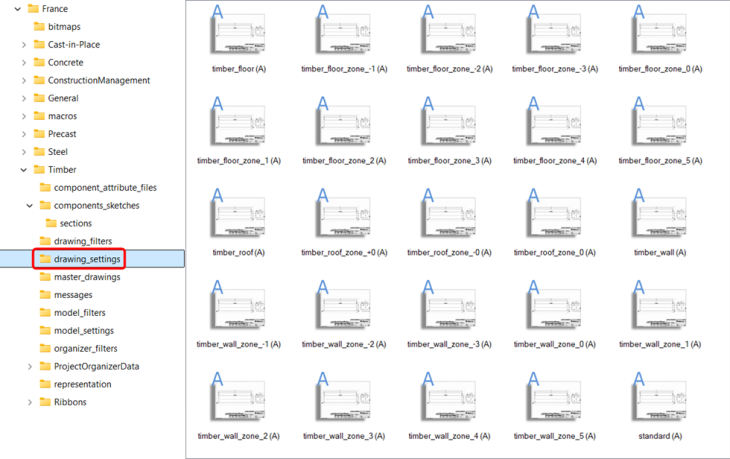Open the organizer_filters folder
Viewport: 730px width, 459px height.
tap(79, 348)
